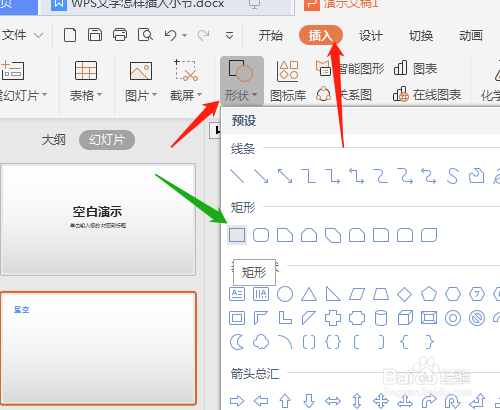This screenshot has width=500, height=410.
Task: Select the left block arrow shape
Action: tap(261, 401)
